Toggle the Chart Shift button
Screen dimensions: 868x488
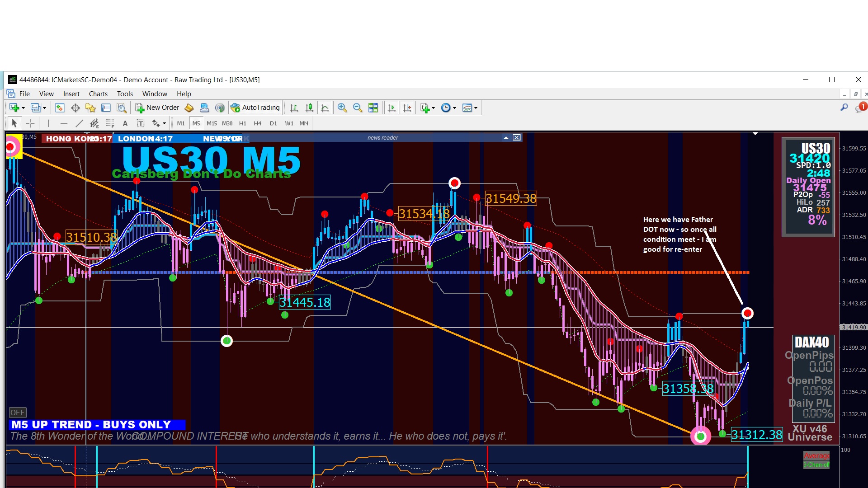pyautogui.click(x=407, y=108)
